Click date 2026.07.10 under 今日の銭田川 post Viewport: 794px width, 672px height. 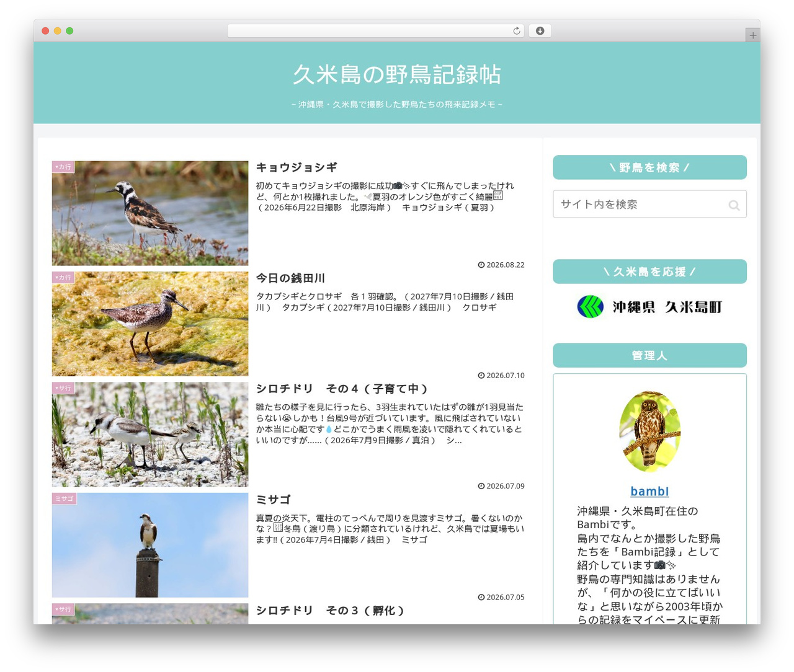click(x=501, y=376)
